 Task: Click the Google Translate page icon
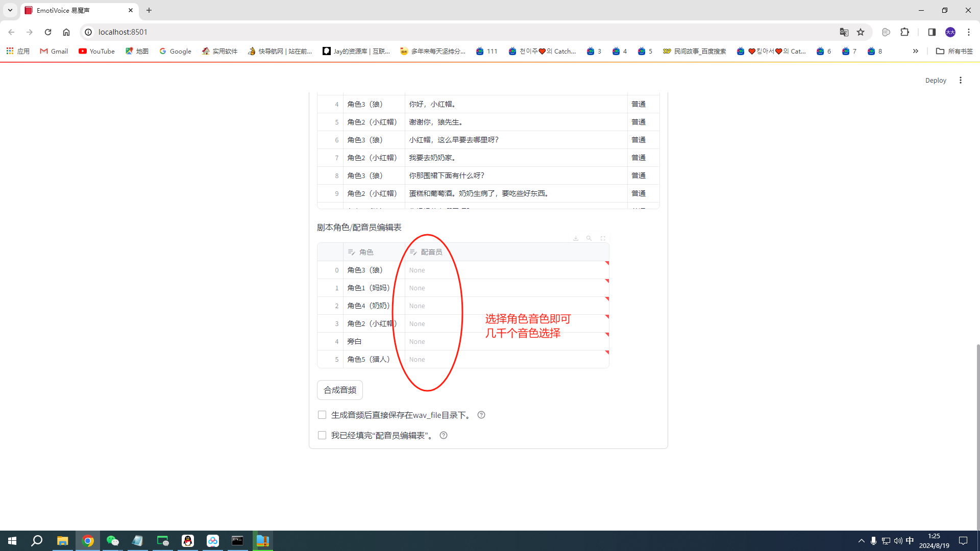(844, 32)
